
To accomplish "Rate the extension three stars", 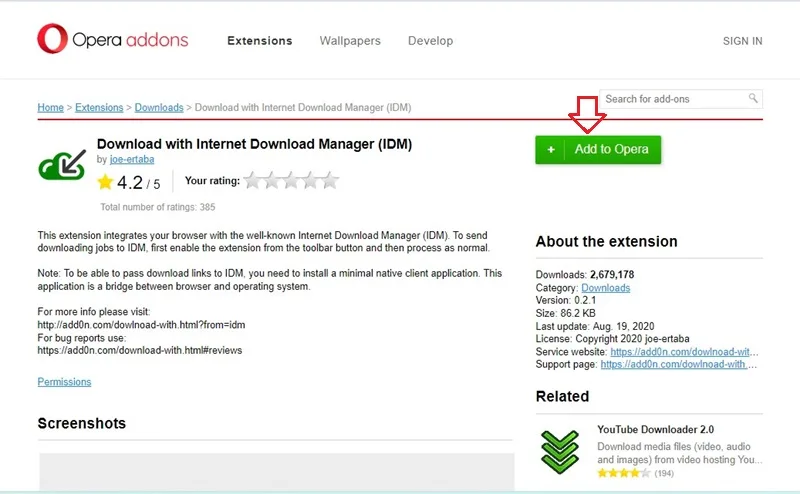I will 291,180.
